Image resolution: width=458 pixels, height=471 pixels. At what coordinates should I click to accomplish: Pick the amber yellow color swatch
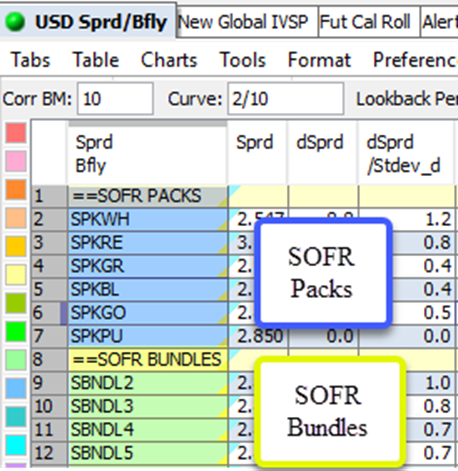[16, 246]
